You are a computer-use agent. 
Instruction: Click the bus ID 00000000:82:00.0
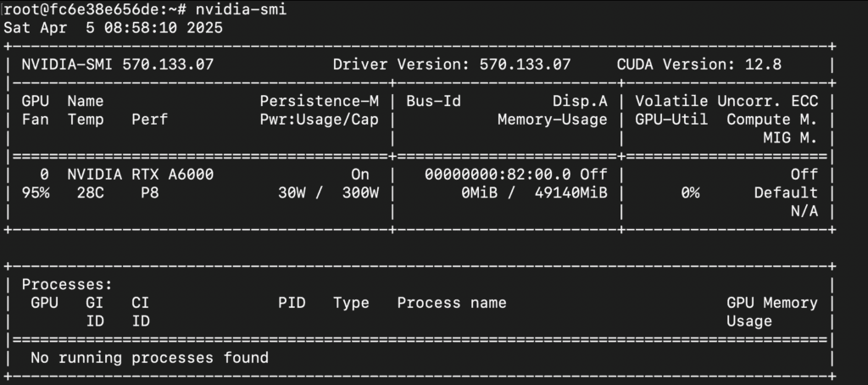(498, 175)
